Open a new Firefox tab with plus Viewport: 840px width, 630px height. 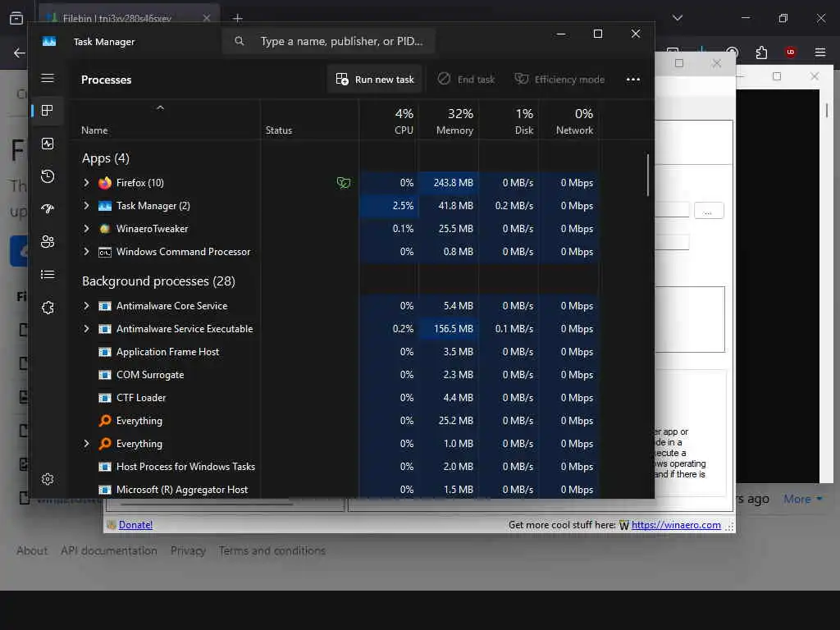tap(237, 18)
